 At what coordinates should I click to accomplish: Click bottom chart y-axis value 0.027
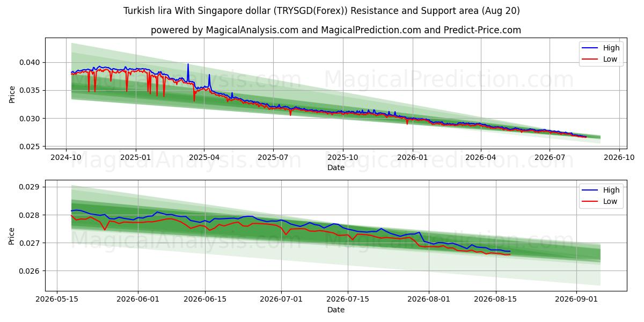(x=30, y=243)
